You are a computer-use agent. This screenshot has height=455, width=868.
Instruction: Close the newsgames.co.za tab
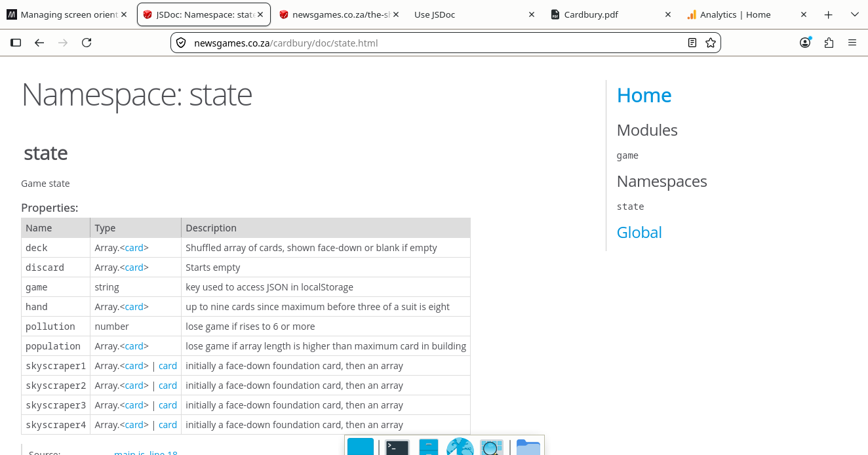tap(396, 14)
